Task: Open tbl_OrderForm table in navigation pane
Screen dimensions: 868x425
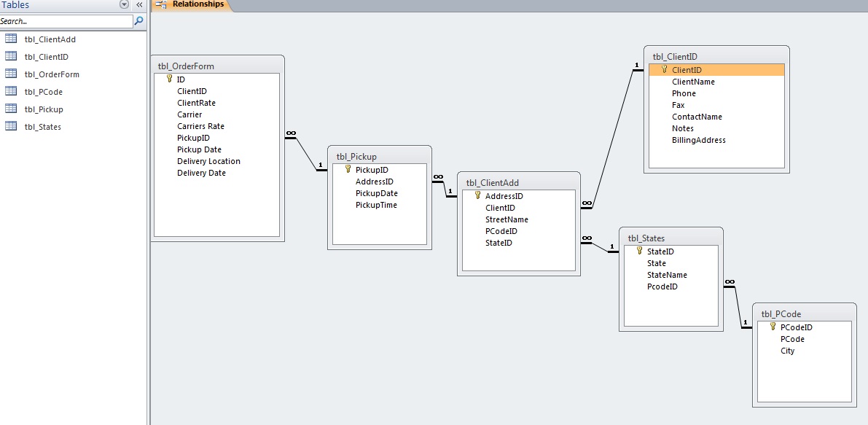Action: click(x=52, y=74)
